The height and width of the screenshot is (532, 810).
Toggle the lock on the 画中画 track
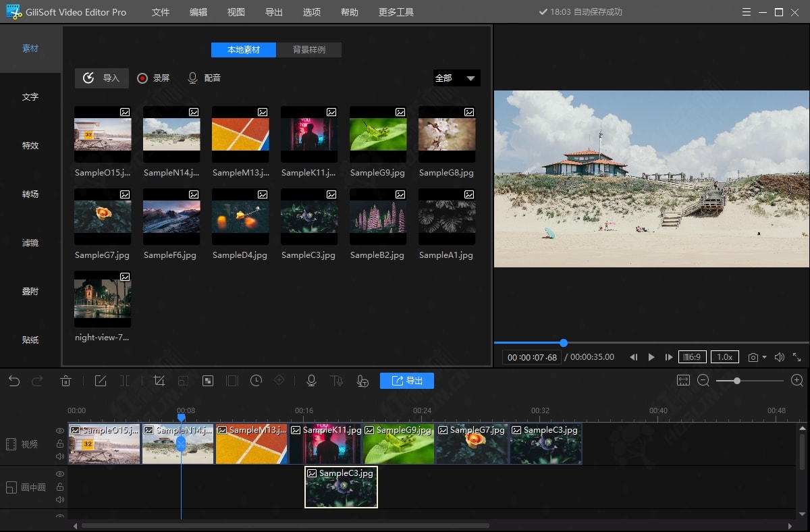point(60,487)
